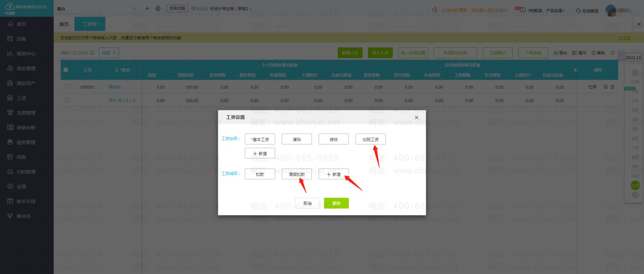Image resolution: width=644 pixels, height=274 pixels.
Task: Open the 2021.11 period selector
Action: pos(633,57)
